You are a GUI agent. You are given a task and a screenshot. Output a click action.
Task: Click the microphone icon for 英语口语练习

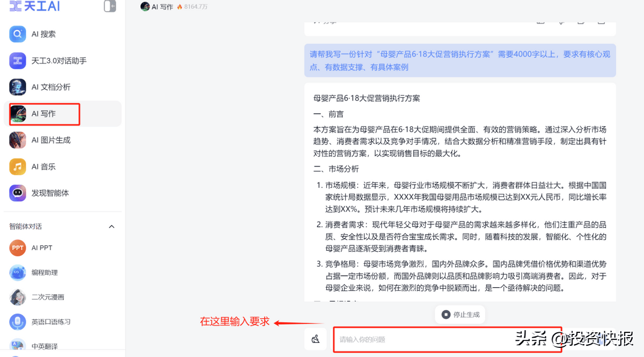tap(18, 322)
